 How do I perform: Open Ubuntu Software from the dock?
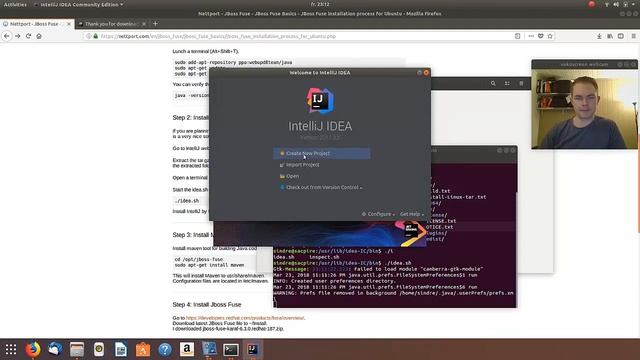143,349
